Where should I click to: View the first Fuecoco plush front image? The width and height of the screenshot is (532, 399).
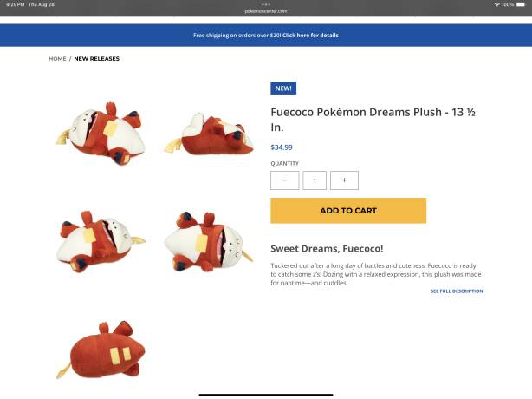[x=101, y=134]
